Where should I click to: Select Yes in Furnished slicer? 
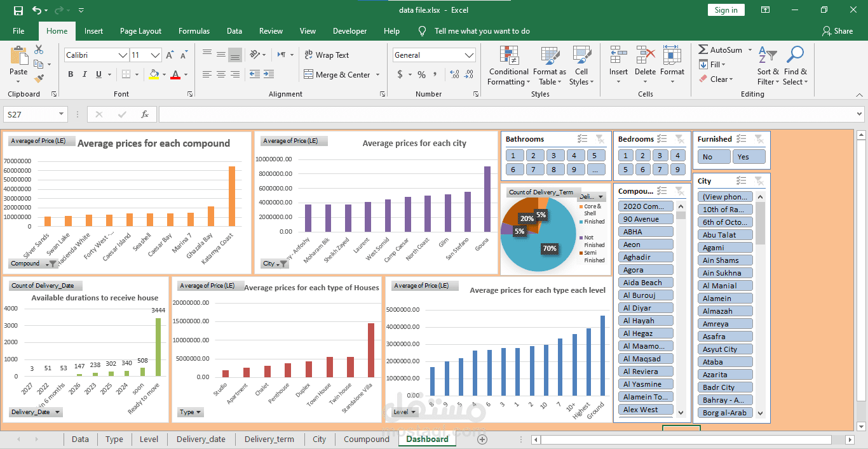point(749,157)
